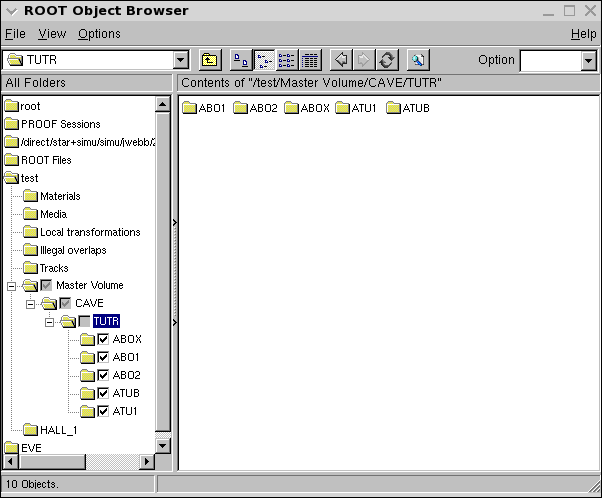The width and height of the screenshot is (602, 498).
Task: Uncheck ABOX in tree
Action: [103, 339]
